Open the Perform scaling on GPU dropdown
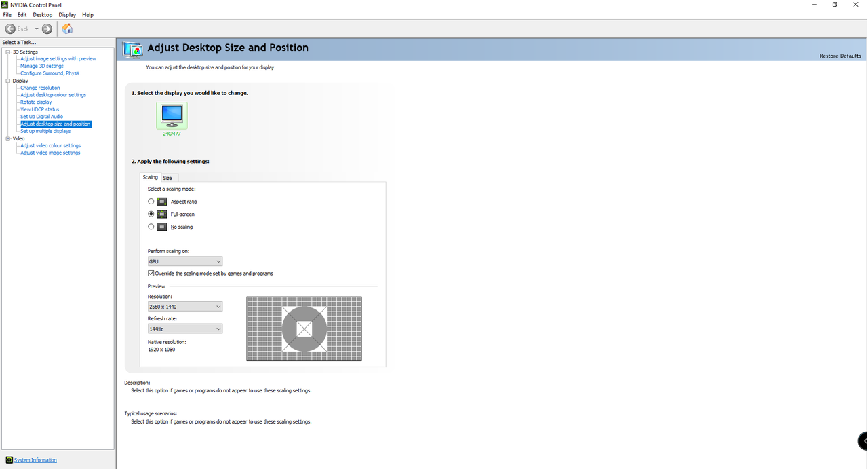 click(185, 261)
